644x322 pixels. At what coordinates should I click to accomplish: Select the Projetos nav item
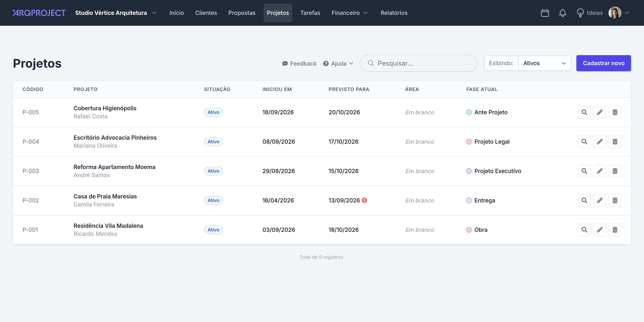pyautogui.click(x=278, y=13)
